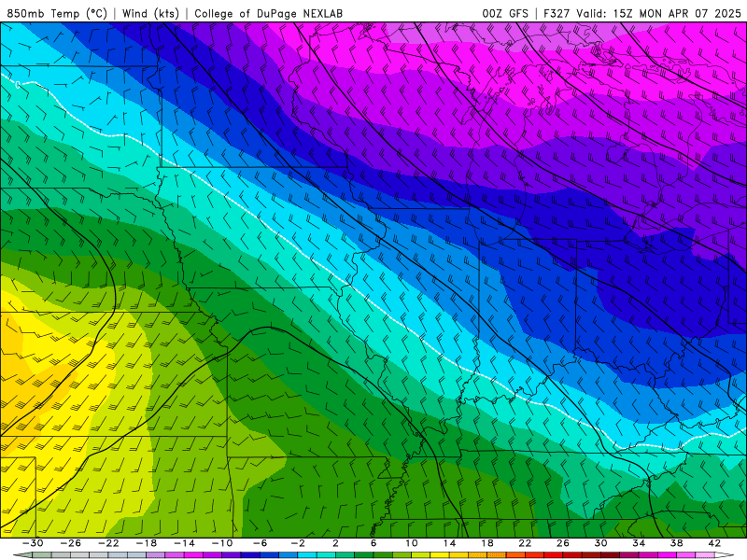Click the "-6" legend value
The width and height of the screenshot is (747, 560).
click(261, 543)
